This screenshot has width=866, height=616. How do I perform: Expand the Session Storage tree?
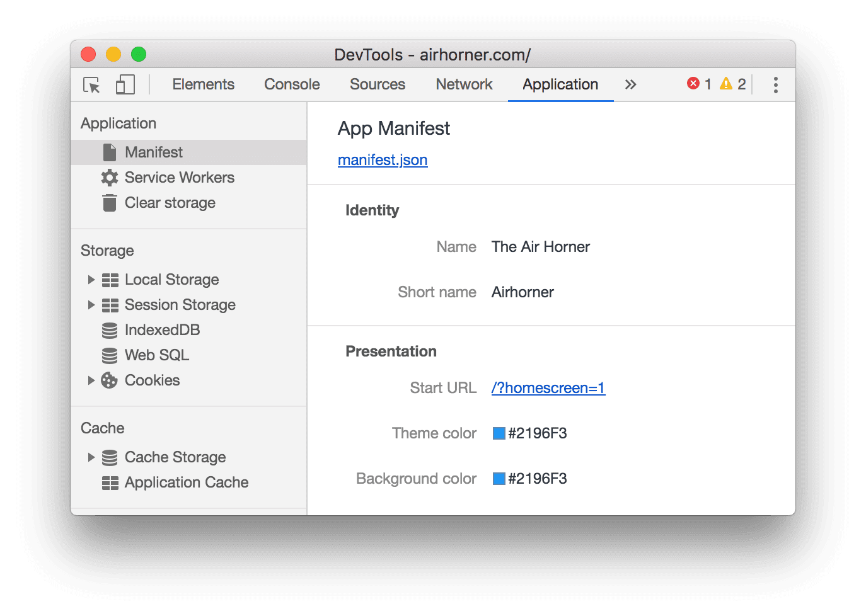91,304
